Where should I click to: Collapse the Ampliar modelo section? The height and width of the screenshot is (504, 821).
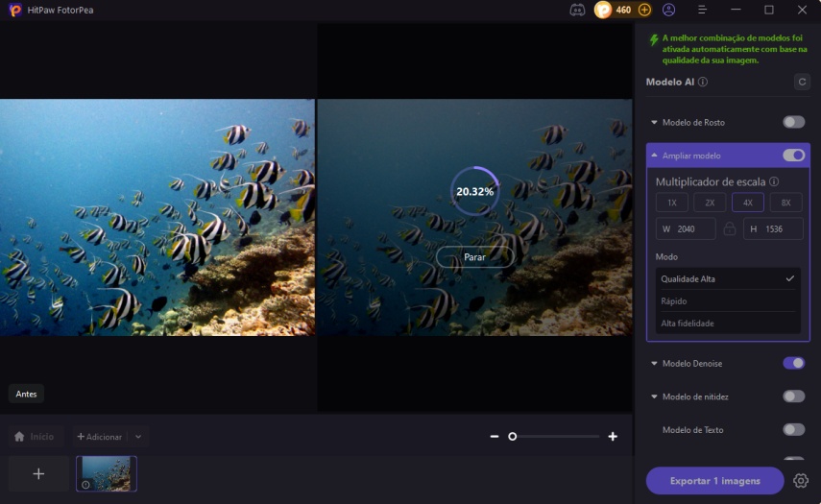(654, 156)
